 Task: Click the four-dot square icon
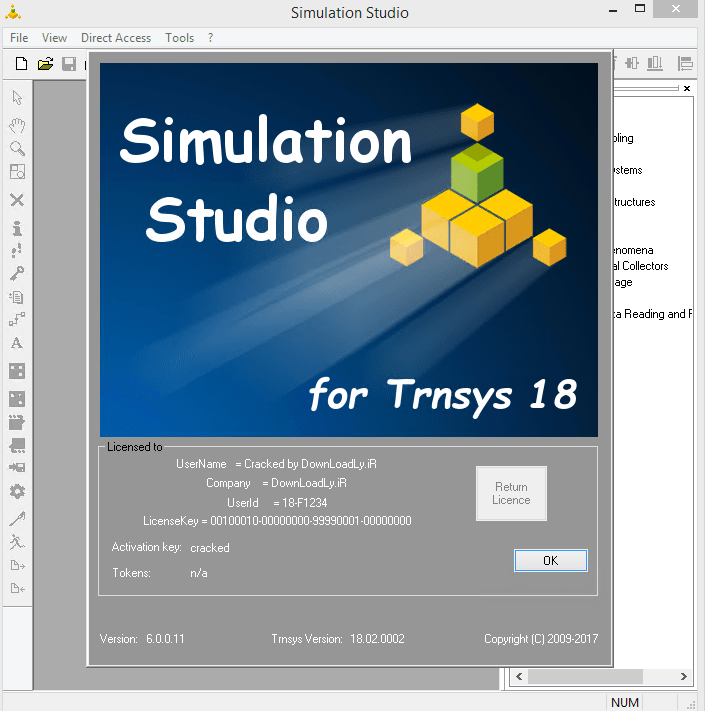(x=17, y=371)
